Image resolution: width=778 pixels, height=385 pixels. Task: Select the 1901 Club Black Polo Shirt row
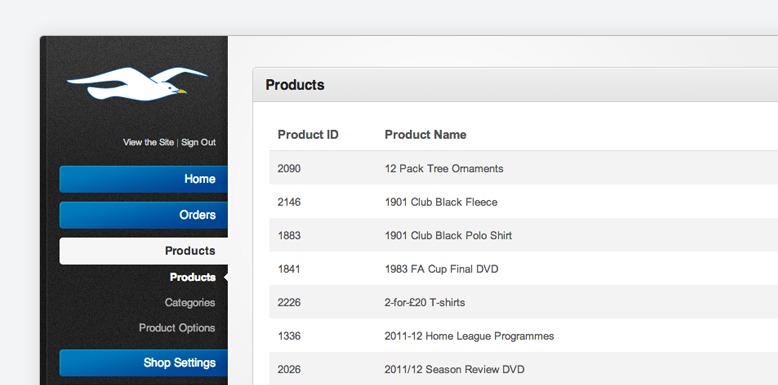pyautogui.click(x=523, y=235)
